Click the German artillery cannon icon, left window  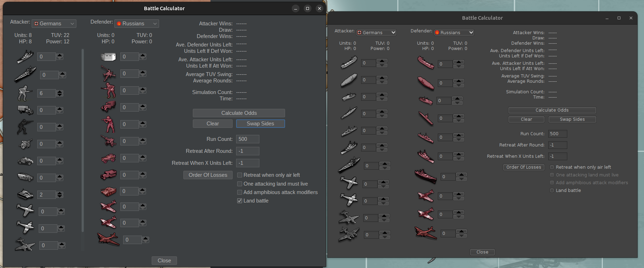(x=25, y=144)
